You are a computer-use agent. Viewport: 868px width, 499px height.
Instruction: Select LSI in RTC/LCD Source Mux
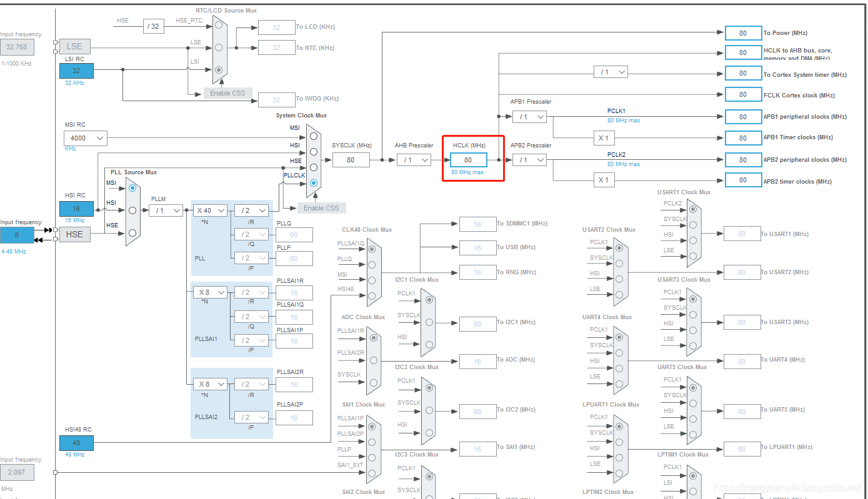[218, 70]
